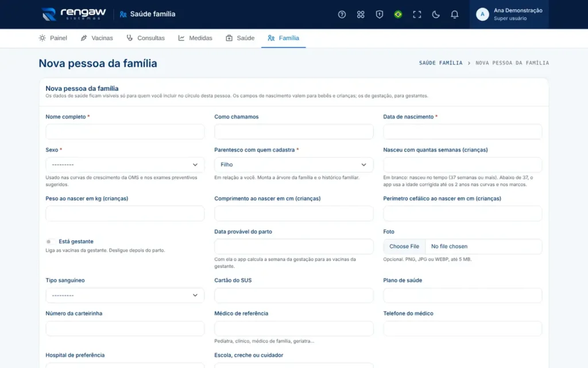This screenshot has width=588, height=368.
Task: Click the No file chosen text
Action: pos(449,247)
